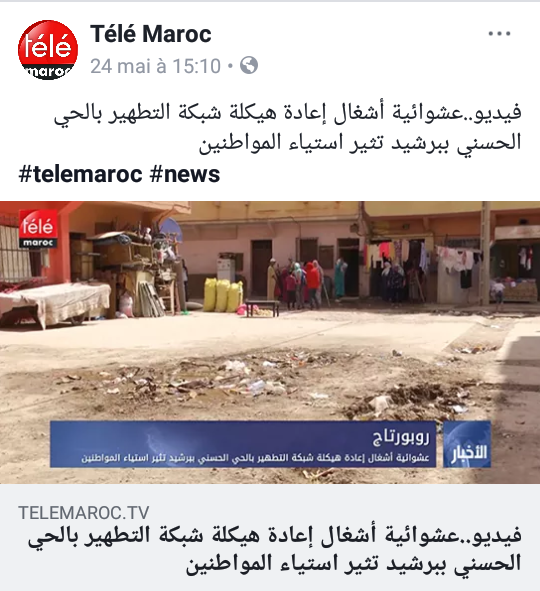The image size is (540, 591).
Task: Click the people gathered in video preview
Action: [x=298, y=282]
